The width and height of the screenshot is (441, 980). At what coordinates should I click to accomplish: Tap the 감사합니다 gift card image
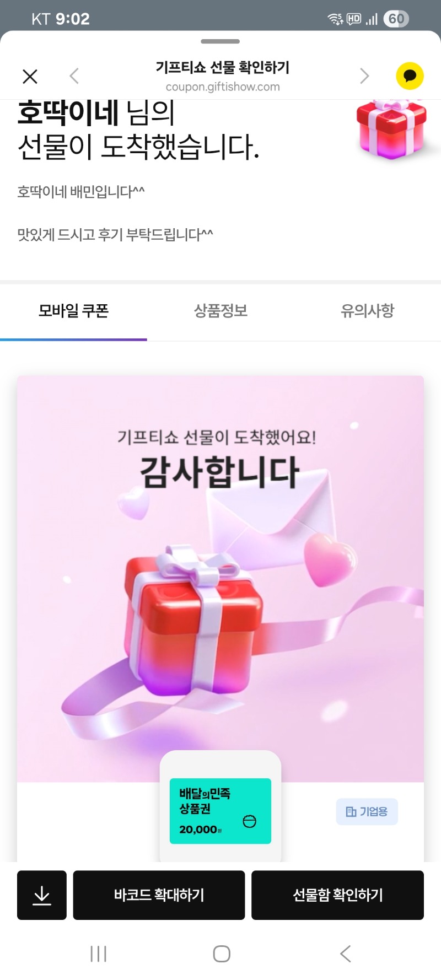pos(220,579)
